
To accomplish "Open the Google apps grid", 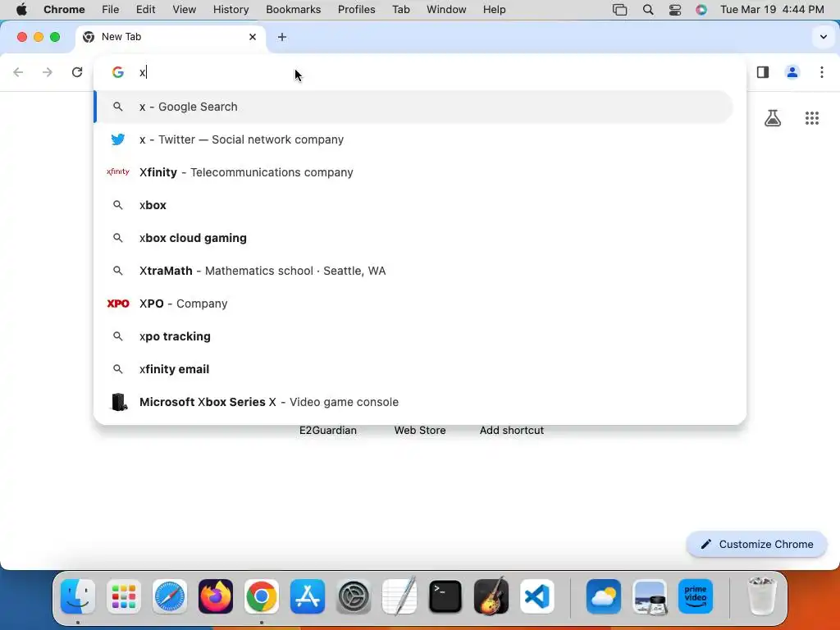I will (x=812, y=118).
